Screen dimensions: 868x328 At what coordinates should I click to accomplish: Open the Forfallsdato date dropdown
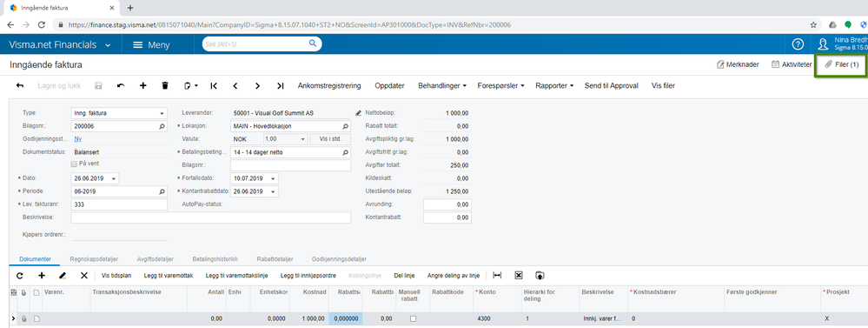pyautogui.click(x=274, y=179)
